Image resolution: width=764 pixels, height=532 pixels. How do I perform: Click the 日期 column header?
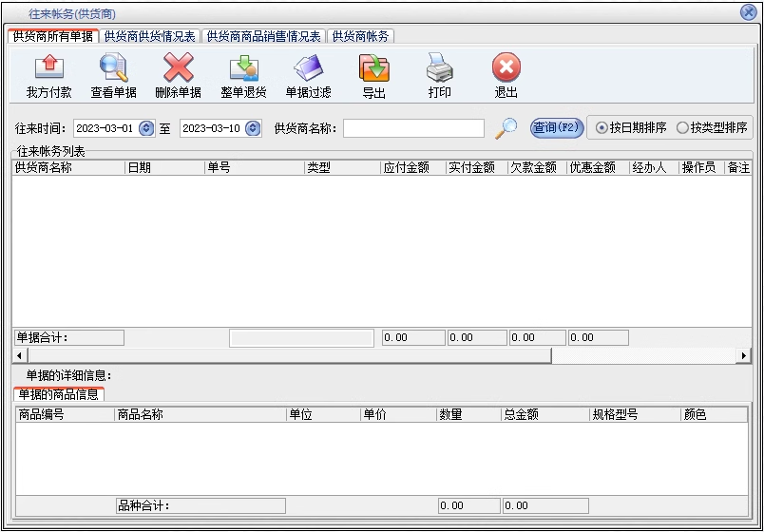pyautogui.click(x=164, y=168)
